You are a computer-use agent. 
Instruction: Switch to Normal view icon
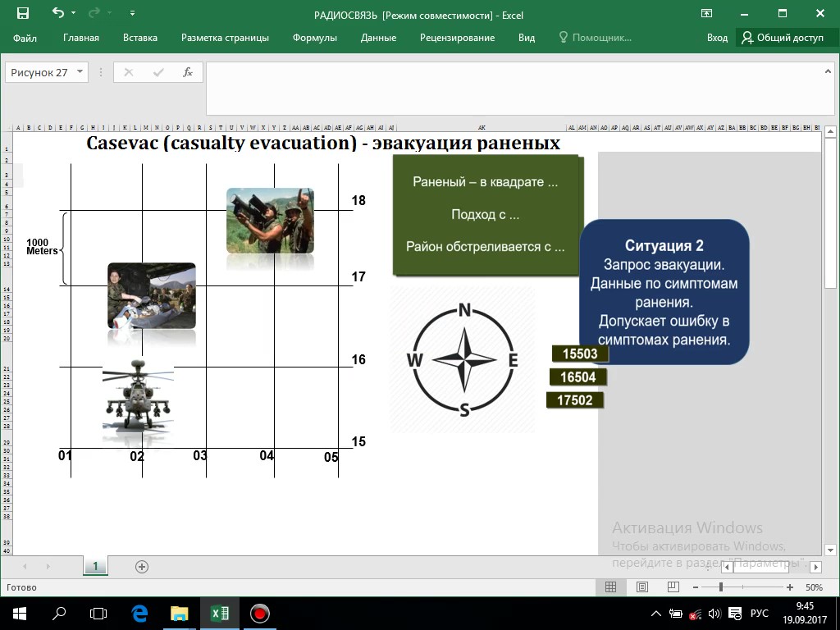click(610, 587)
